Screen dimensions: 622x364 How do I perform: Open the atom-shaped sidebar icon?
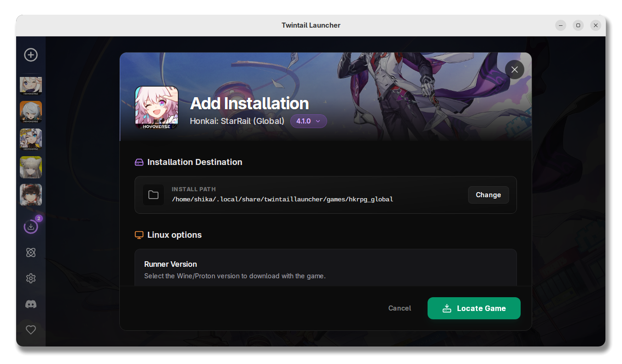point(31,252)
